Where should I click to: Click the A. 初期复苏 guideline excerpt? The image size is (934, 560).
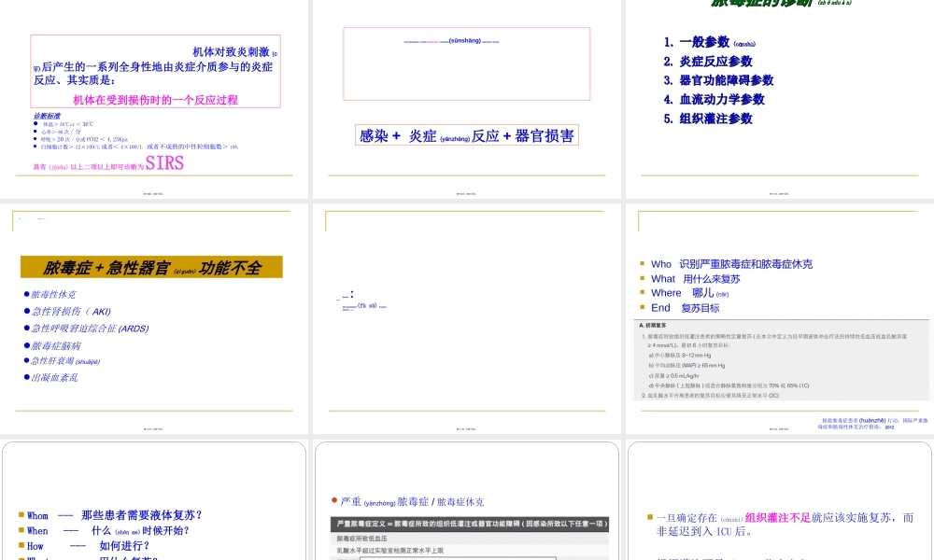(x=781, y=360)
